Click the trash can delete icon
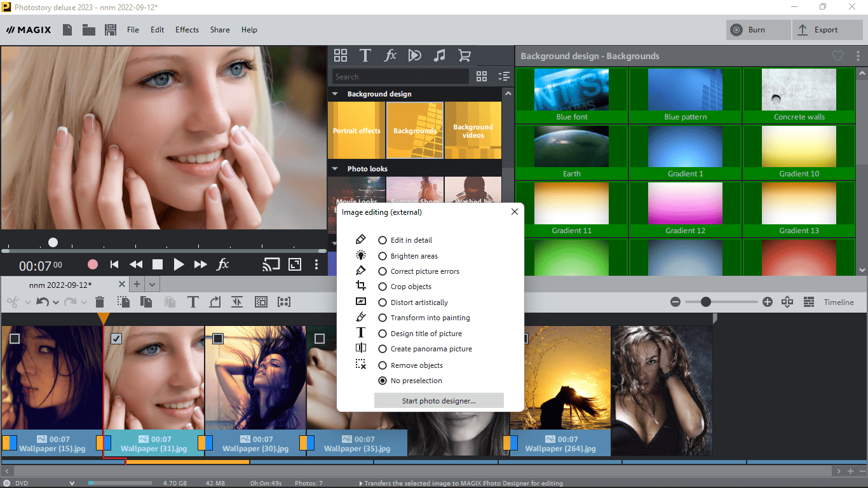 click(x=100, y=302)
